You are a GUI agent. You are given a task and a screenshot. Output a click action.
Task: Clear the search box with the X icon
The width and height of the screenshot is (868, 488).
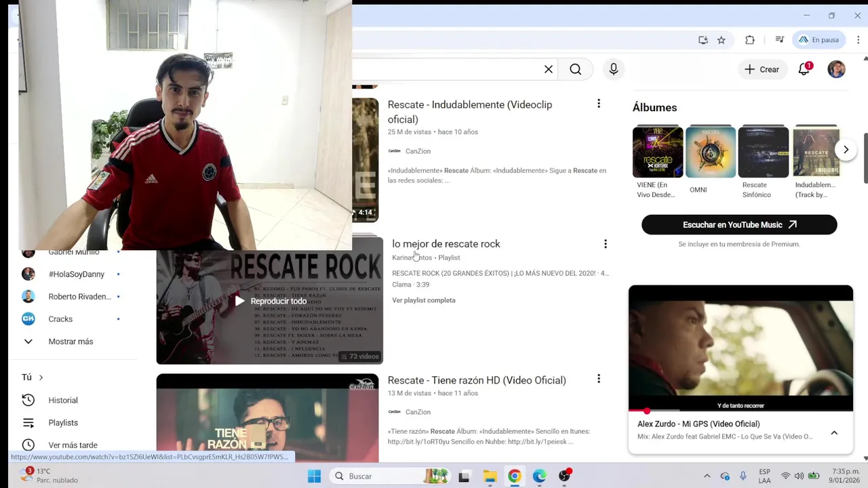click(549, 69)
